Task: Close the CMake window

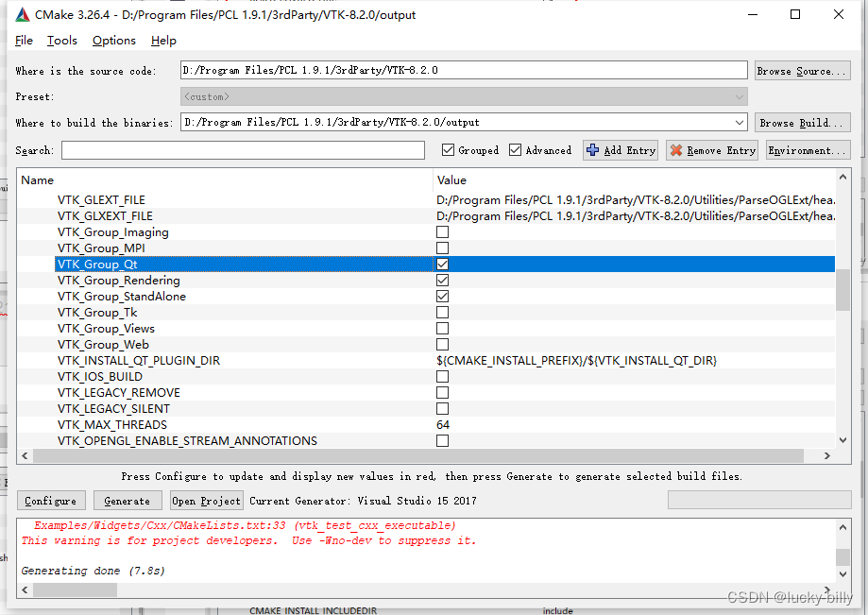Action: tap(839, 14)
